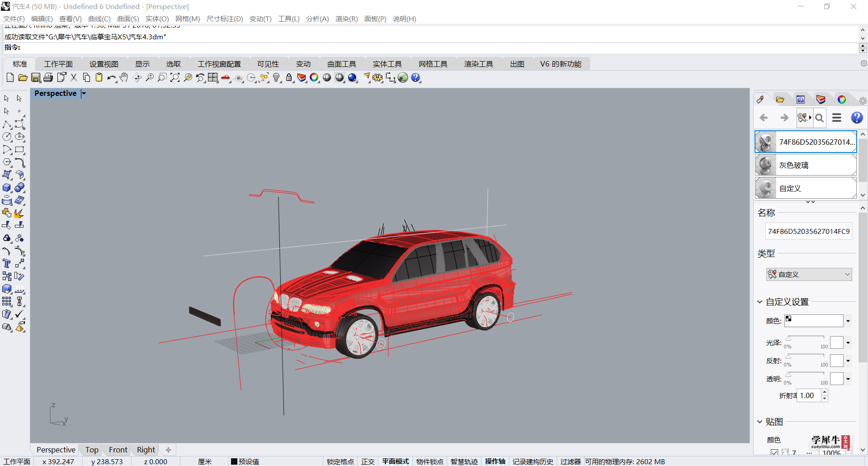Toggle 过滤器 filter in the status bar
Image resolution: width=868 pixels, height=466 pixels.
coord(571,461)
